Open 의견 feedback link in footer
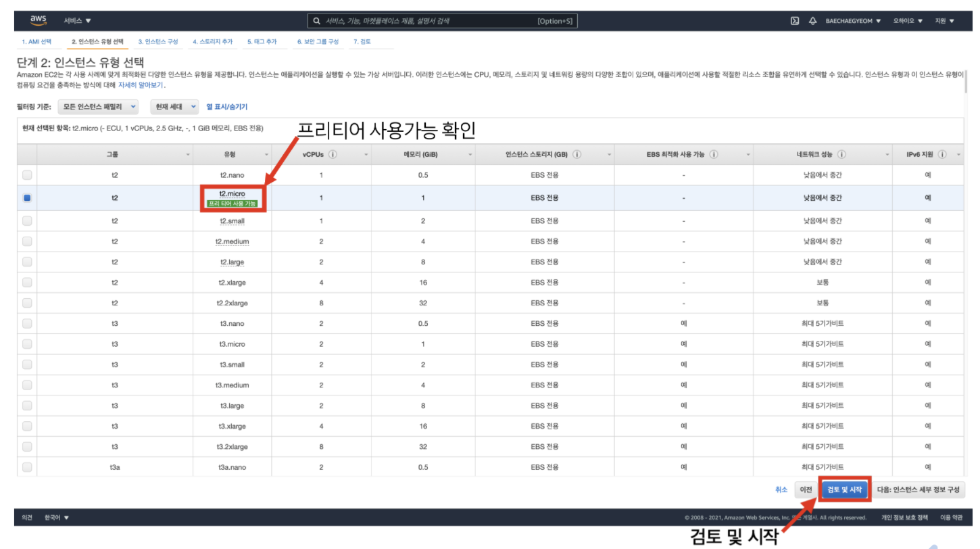980x549 pixels. (x=27, y=518)
